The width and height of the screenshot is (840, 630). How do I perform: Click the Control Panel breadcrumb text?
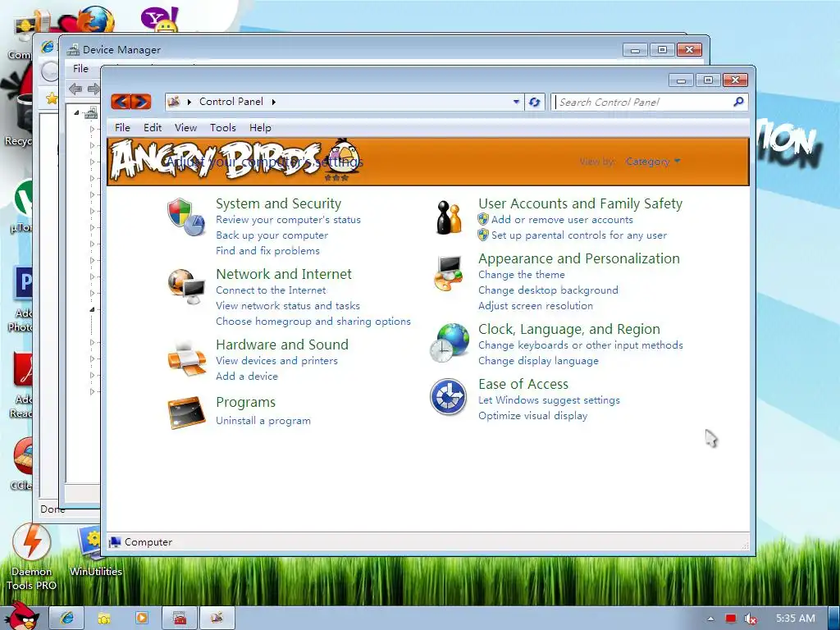coord(231,101)
